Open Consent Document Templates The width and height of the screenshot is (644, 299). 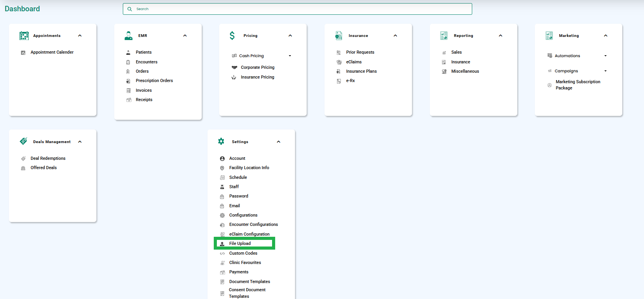point(247,293)
